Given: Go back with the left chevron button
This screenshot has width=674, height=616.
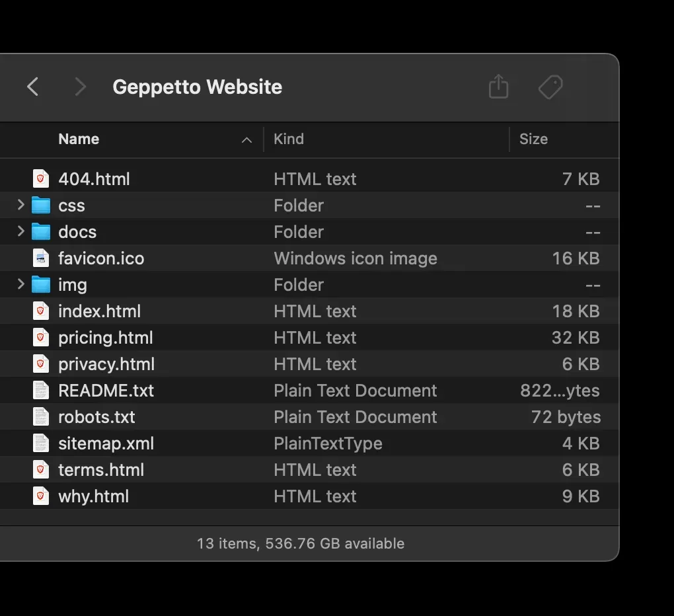Looking at the screenshot, I should (32, 87).
